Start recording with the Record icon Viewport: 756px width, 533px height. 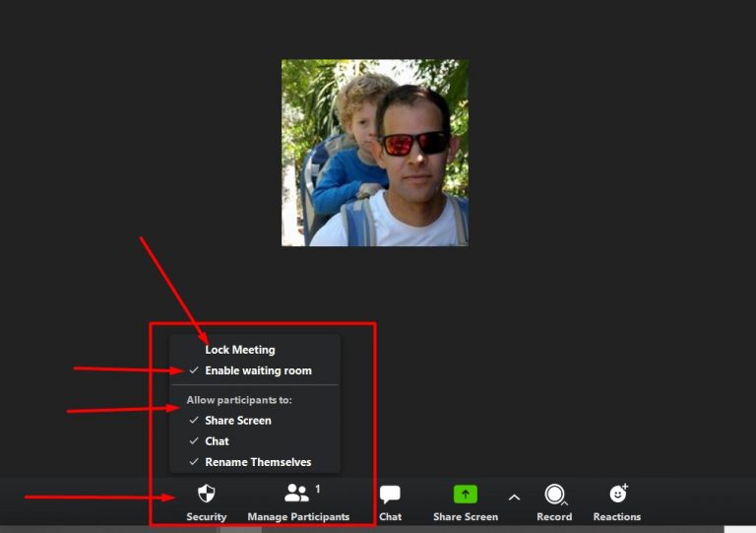click(554, 494)
